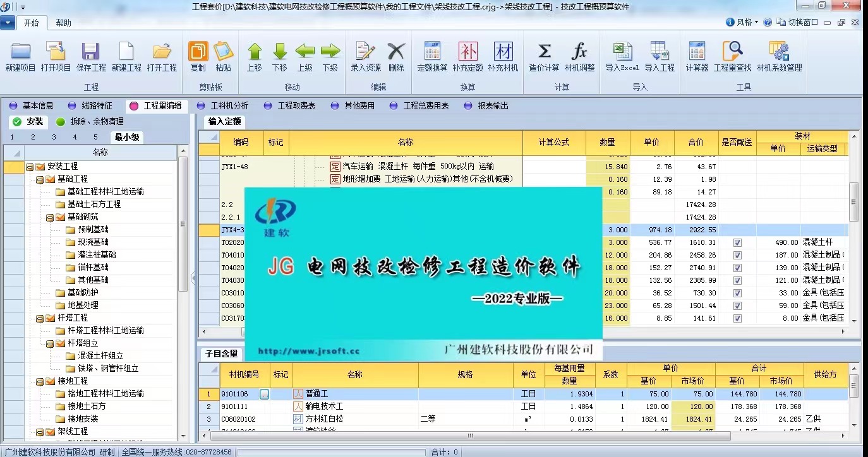
Task: Open the 线路特征 tab
Action: coord(90,106)
